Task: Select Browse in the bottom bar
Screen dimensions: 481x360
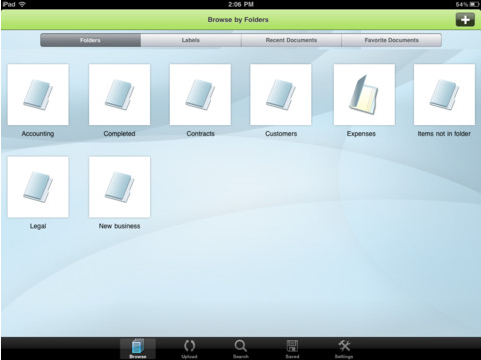Action: pyautogui.click(x=138, y=349)
